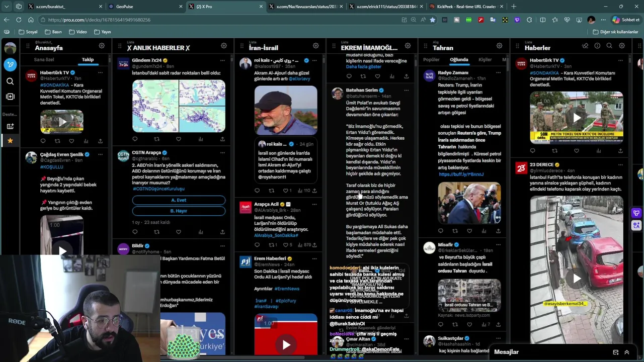Open more options on CGTN Arapça post
The height and width of the screenshot is (362, 644).
pos(222,153)
